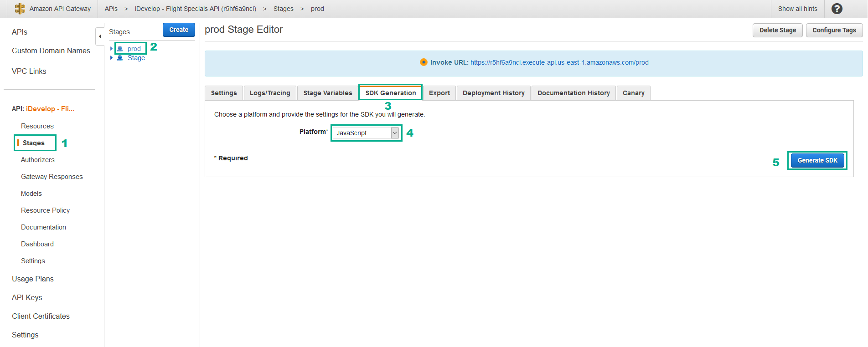
Task: Open Client Certificates
Action: coord(41,316)
